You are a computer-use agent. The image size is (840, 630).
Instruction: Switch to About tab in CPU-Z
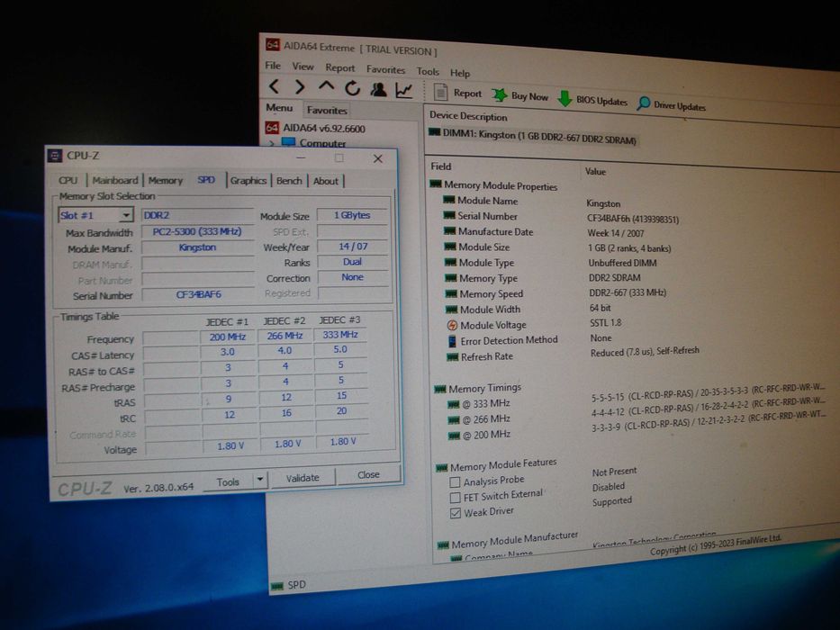326,181
